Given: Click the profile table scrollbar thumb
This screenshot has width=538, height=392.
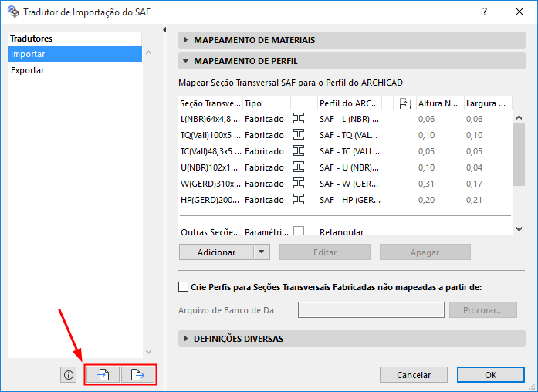Looking at the screenshot, I should coord(519,154).
